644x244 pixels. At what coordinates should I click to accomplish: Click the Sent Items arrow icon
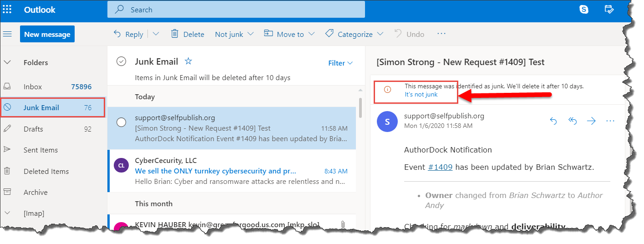[7, 150]
